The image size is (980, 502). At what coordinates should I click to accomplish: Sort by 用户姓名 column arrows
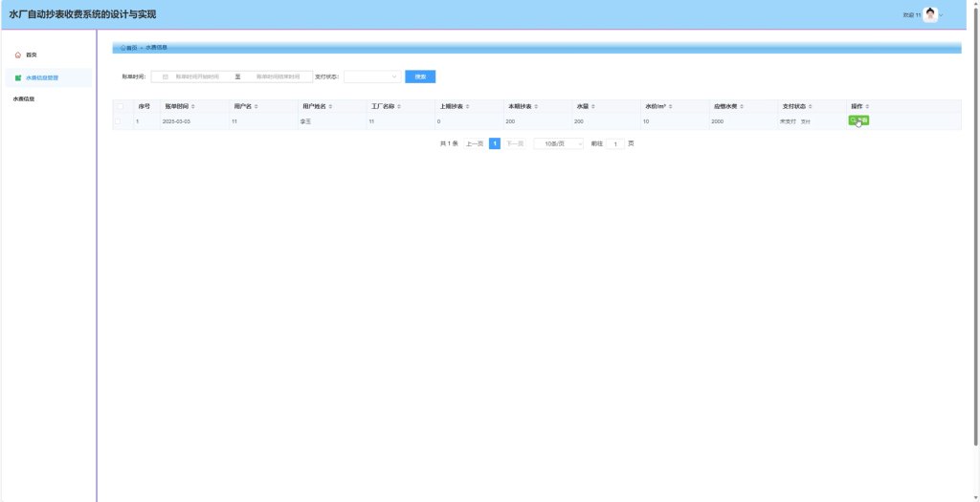pos(330,107)
